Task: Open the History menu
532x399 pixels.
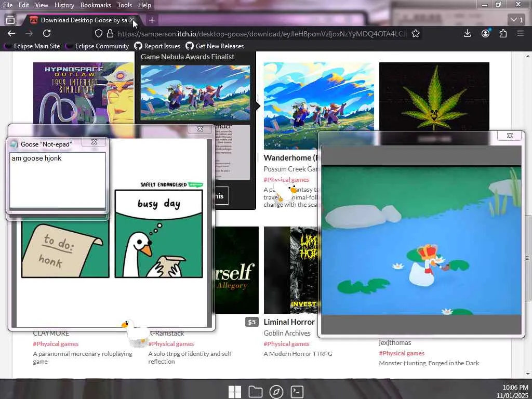Action: click(x=64, y=5)
